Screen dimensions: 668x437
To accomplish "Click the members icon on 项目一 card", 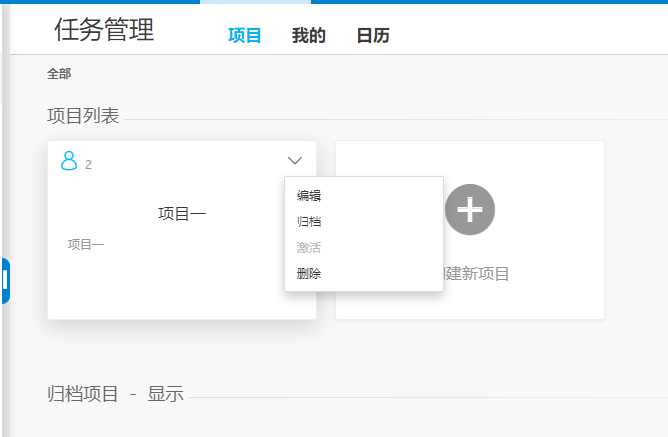I will [69, 161].
